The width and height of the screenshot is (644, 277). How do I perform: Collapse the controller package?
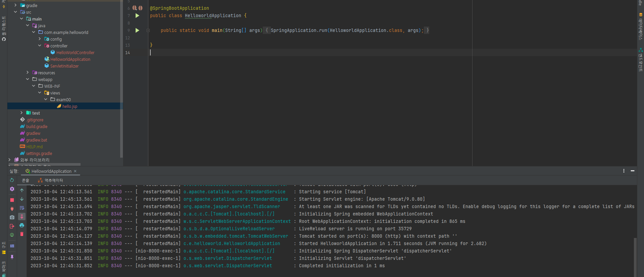point(40,46)
